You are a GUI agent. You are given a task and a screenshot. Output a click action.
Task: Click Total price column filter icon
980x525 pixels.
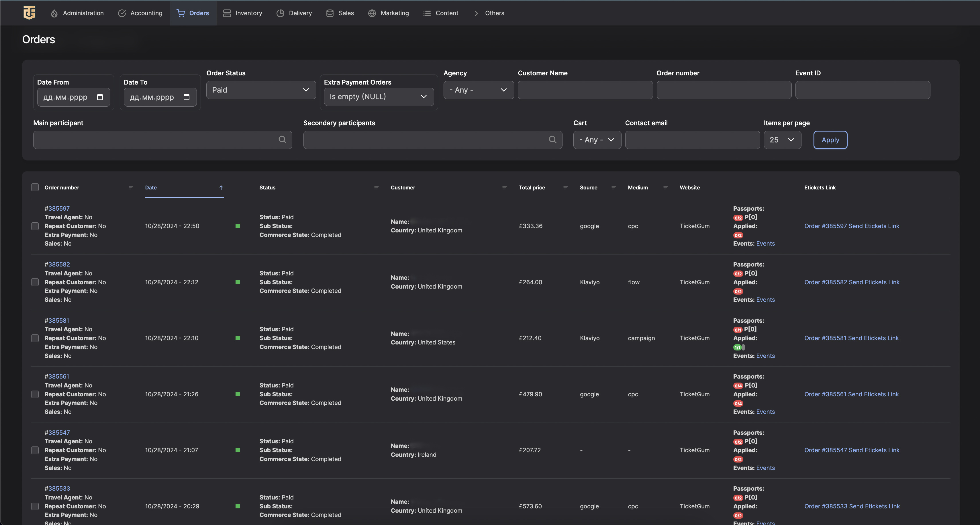(565, 187)
